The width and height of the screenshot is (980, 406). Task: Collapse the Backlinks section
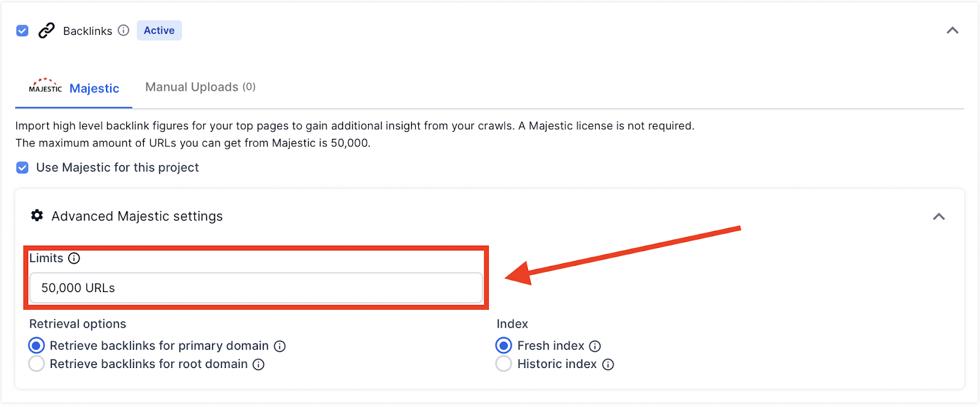click(x=952, y=31)
